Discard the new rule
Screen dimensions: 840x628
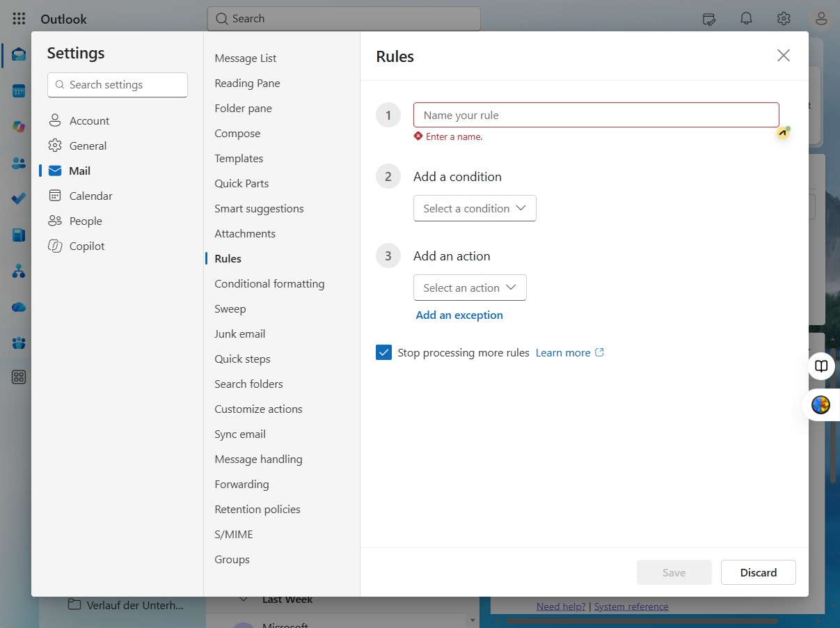759,572
